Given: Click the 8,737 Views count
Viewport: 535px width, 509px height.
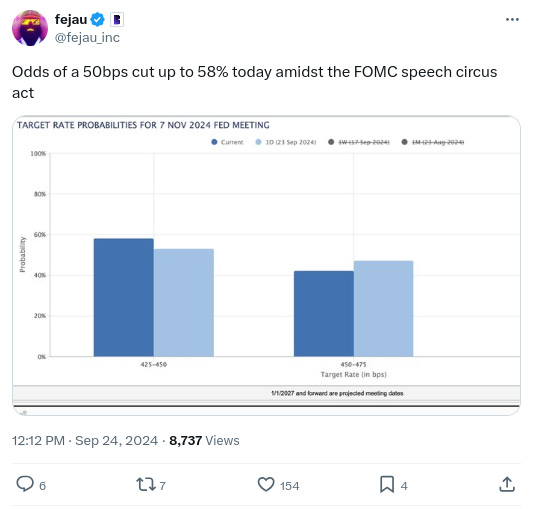Looking at the screenshot, I should click(x=204, y=440).
